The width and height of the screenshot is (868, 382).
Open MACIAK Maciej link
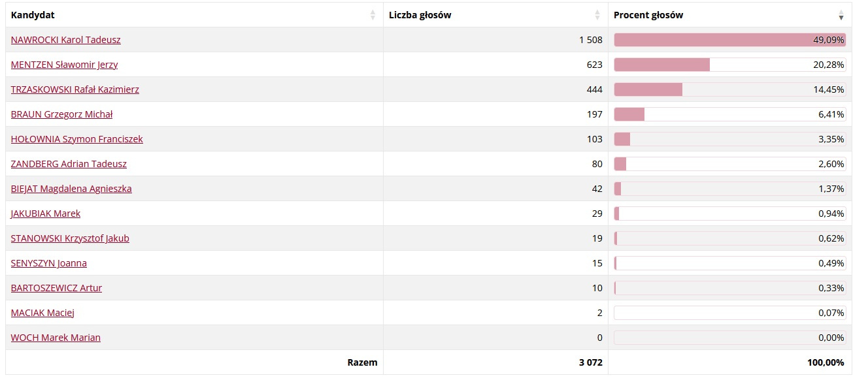[x=43, y=313]
